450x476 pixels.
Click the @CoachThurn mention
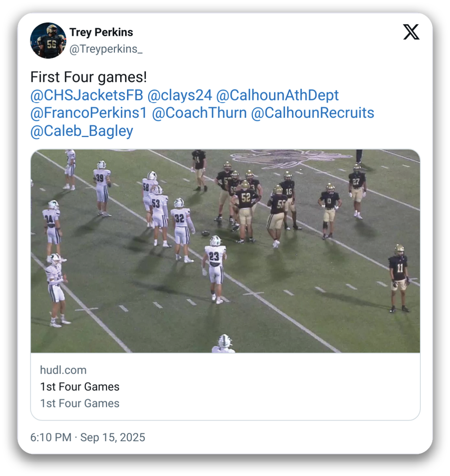point(199,113)
